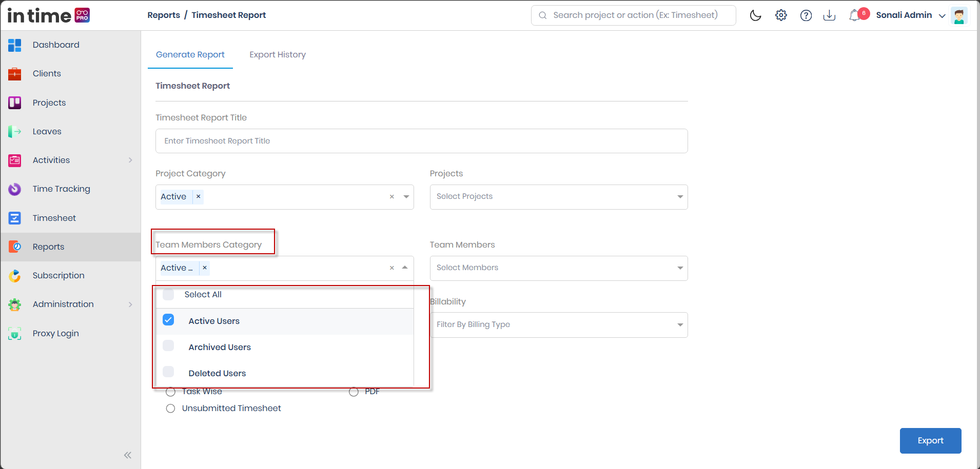Choose the PDF radio option
This screenshot has width=980, height=469.
point(354,392)
